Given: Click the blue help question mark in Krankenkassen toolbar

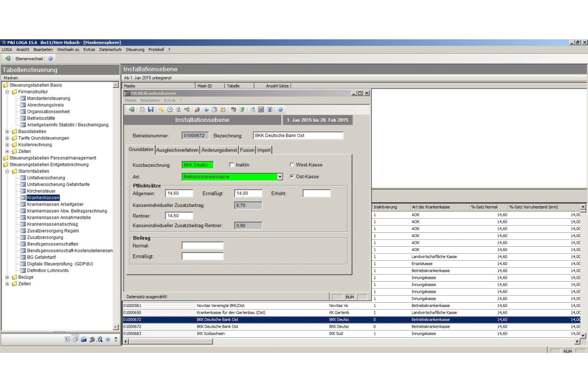Looking at the screenshot, I should coord(280,110).
